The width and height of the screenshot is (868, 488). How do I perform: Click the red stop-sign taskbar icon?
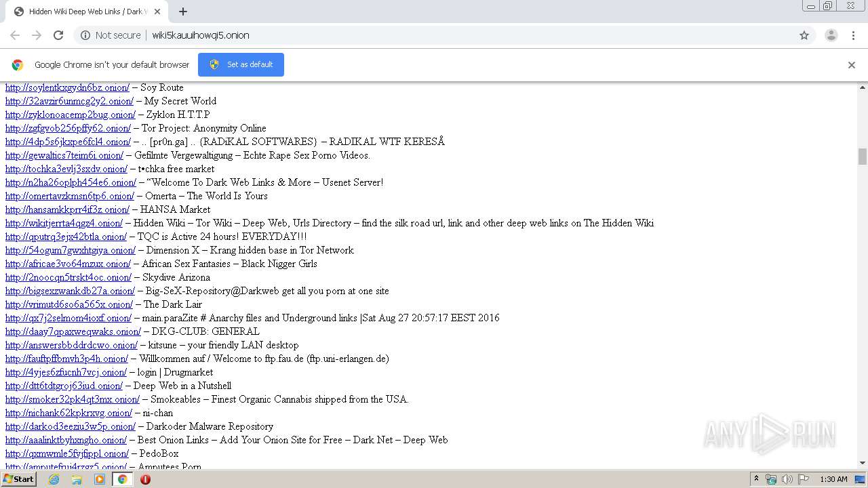click(x=145, y=479)
